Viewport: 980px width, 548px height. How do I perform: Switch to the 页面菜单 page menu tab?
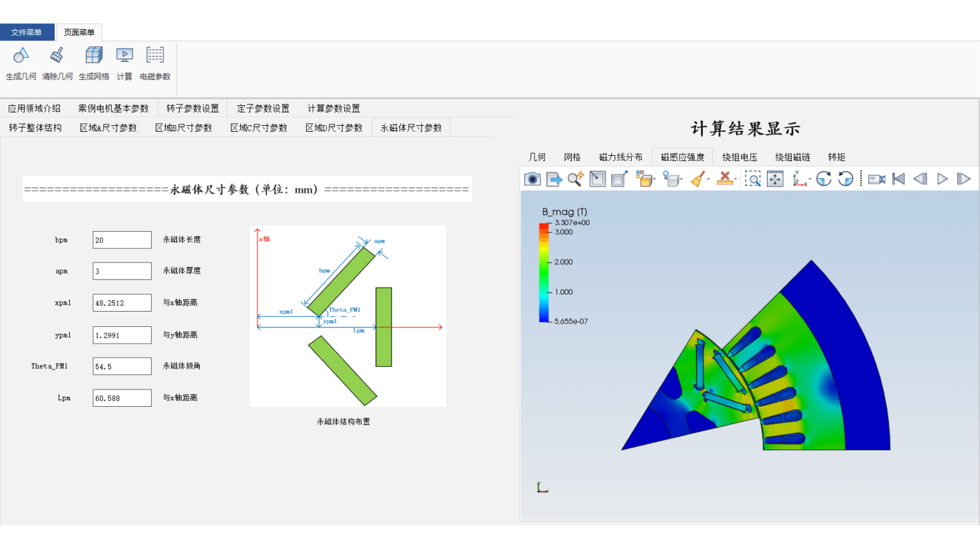(x=79, y=32)
